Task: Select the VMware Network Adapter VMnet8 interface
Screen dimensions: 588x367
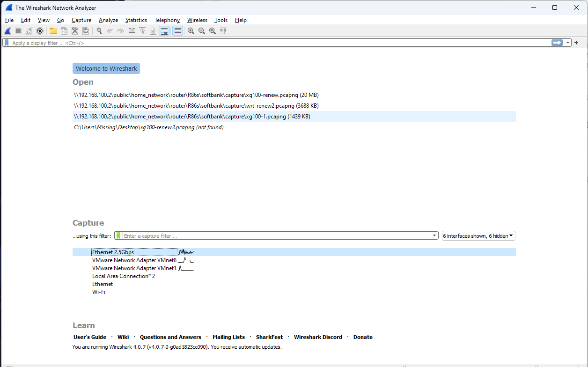Action: coord(294,260)
